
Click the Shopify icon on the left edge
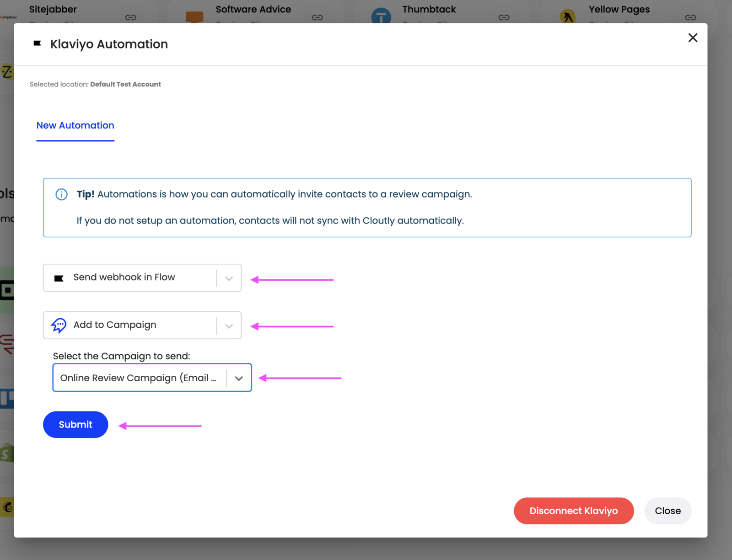coord(6,452)
